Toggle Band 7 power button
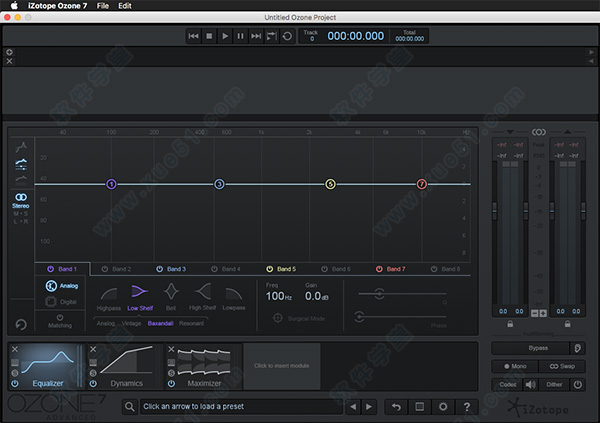 point(379,269)
